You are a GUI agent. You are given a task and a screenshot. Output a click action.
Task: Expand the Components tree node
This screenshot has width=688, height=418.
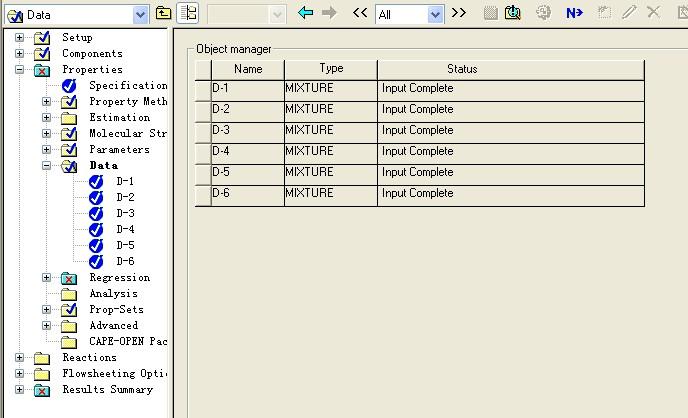(19, 54)
